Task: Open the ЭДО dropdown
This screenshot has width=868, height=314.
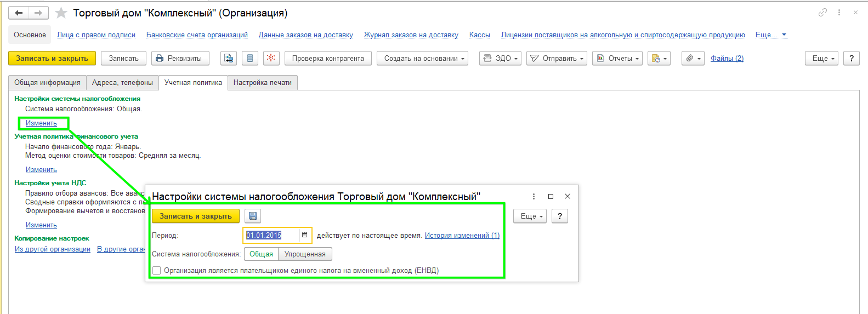Action: click(500, 58)
